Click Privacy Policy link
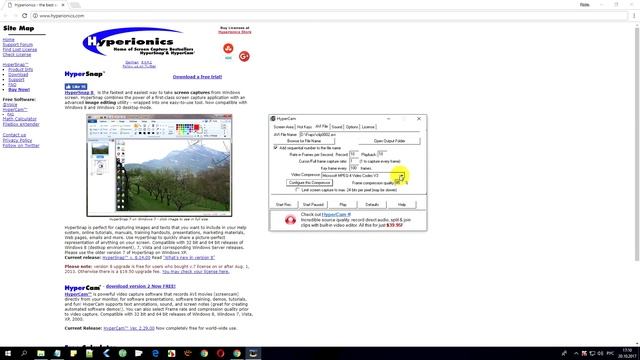The image size is (640, 360). tap(17, 140)
